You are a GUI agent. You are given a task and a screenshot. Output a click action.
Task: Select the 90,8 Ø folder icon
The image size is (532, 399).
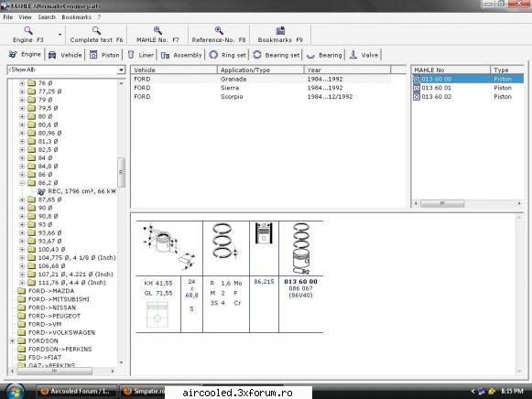tap(31, 216)
